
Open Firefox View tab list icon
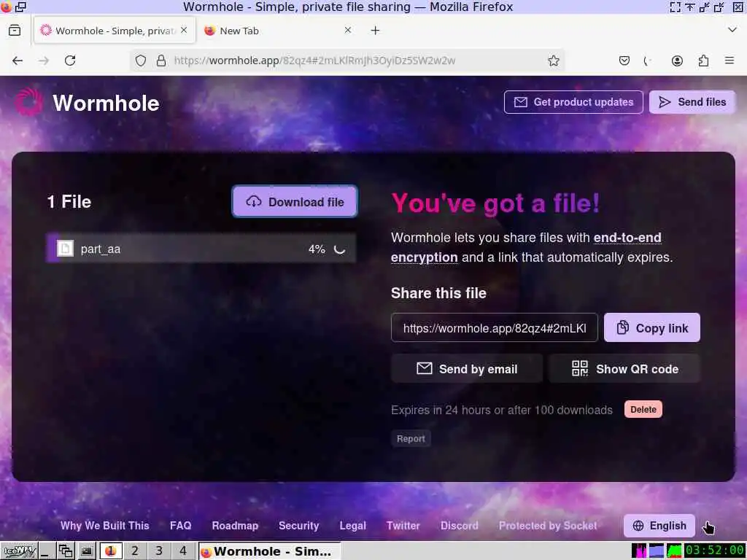(x=15, y=31)
